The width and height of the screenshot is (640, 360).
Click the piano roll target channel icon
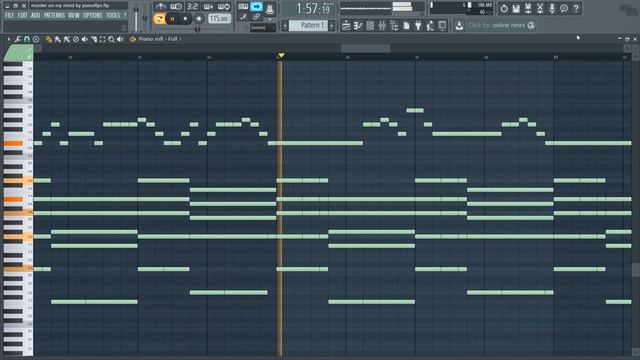click(x=133, y=39)
